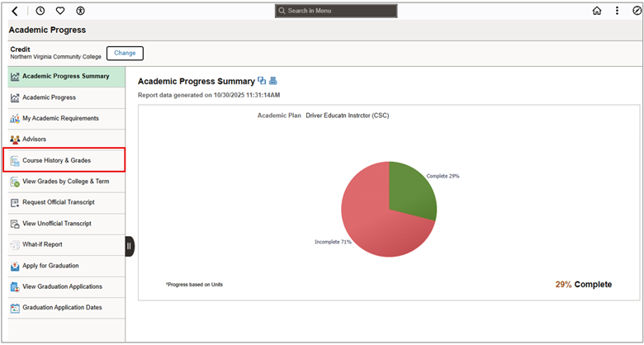This screenshot has width=644, height=345.
Task: Open Request Official Transcript
Action: [58, 202]
